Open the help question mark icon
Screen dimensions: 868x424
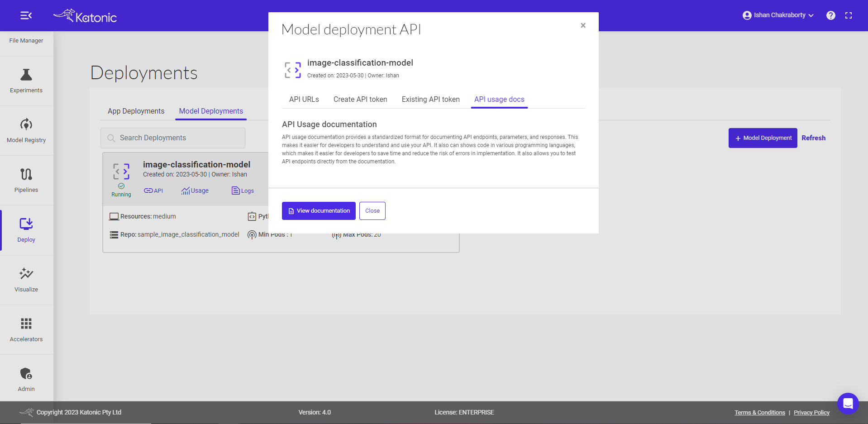coord(831,15)
